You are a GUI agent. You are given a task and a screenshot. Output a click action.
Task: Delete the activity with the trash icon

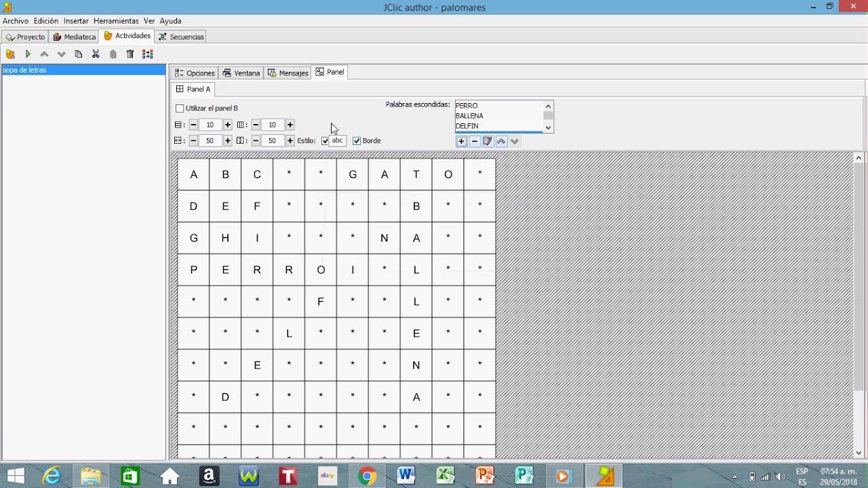(x=130, y=54)
